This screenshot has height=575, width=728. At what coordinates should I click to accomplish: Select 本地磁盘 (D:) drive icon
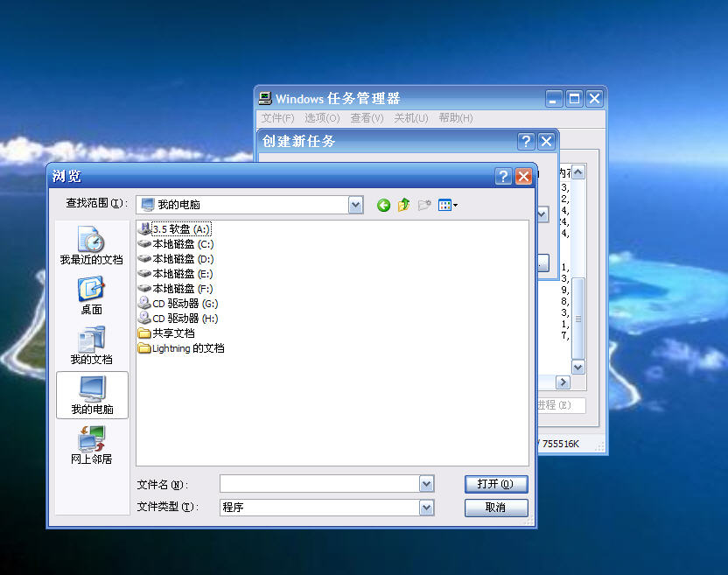click(x=144, y=258)
